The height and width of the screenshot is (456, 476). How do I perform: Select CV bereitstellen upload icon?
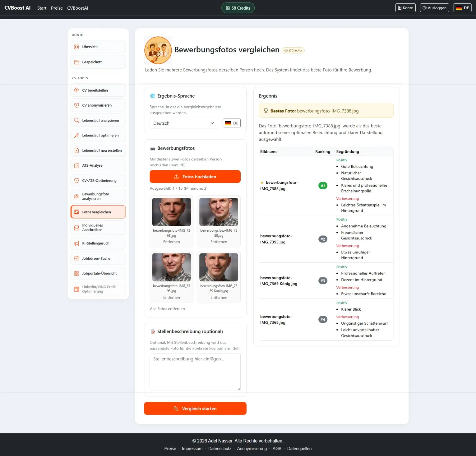77,90
